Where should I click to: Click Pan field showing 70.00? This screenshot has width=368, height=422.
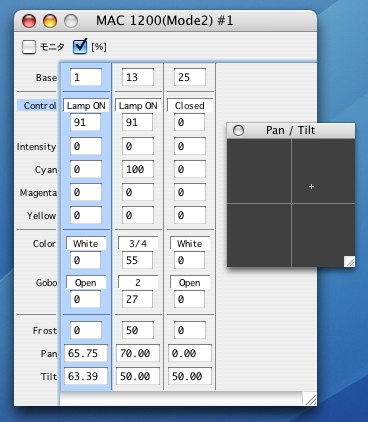pyautogui.click(x=138, y=353)
